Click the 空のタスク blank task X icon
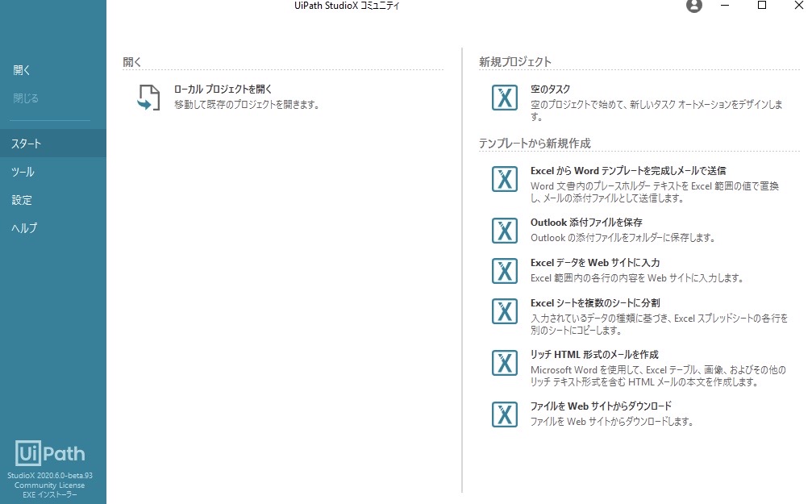This screenshot has width=812, height=504. pos(505,98)
